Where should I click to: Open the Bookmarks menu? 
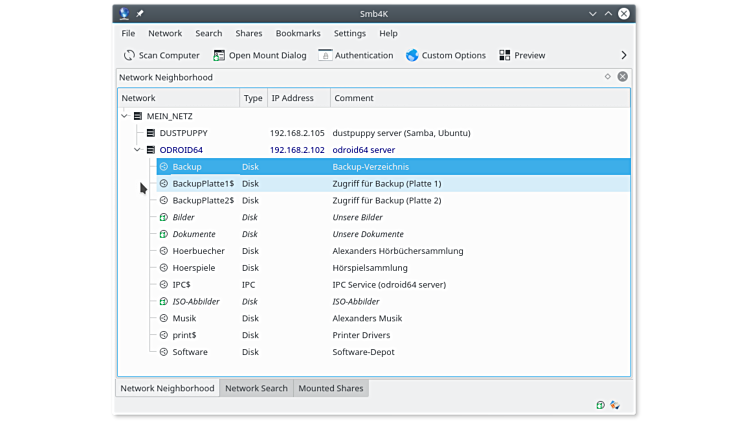pyautogui.click(x=298, y=33)
